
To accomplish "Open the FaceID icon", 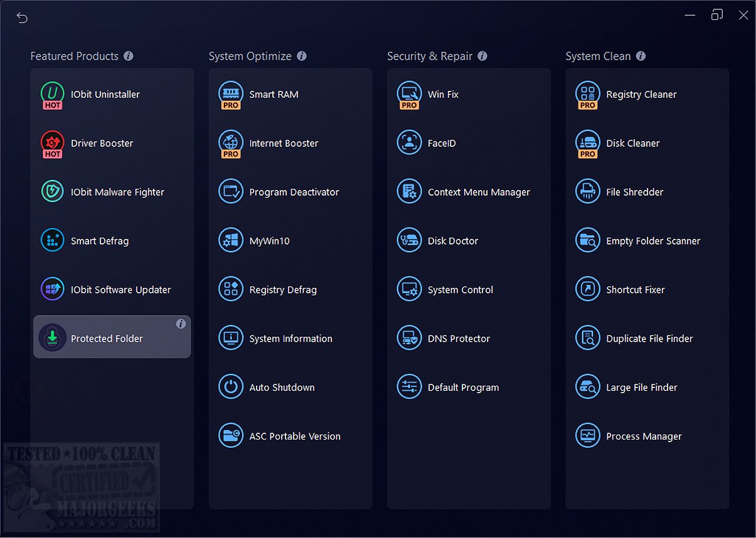I will (410, 143).
